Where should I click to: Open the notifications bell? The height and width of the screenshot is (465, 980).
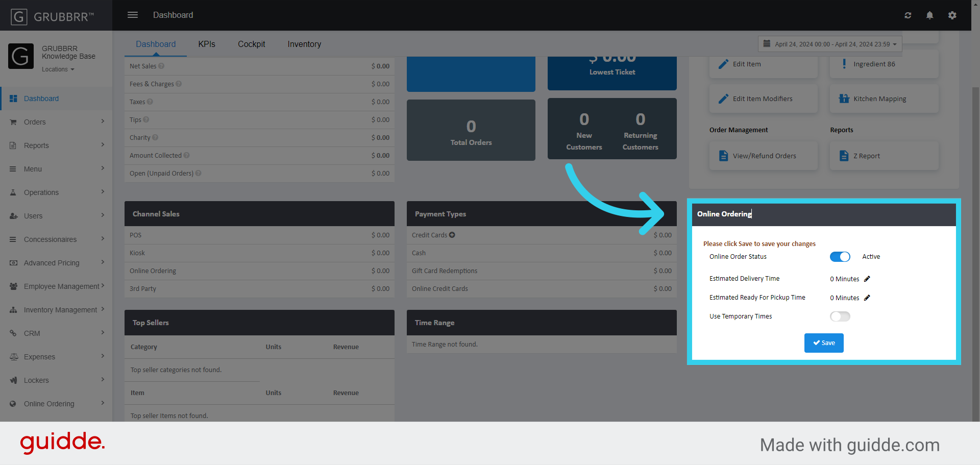[x=930, y=15]
